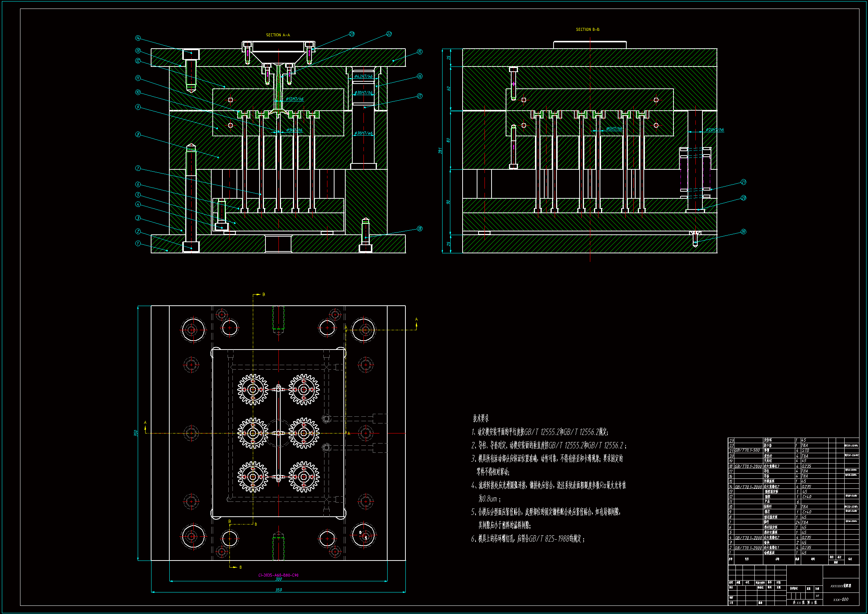
Task: Click part balloon number 23
Action: coord(352,34)
